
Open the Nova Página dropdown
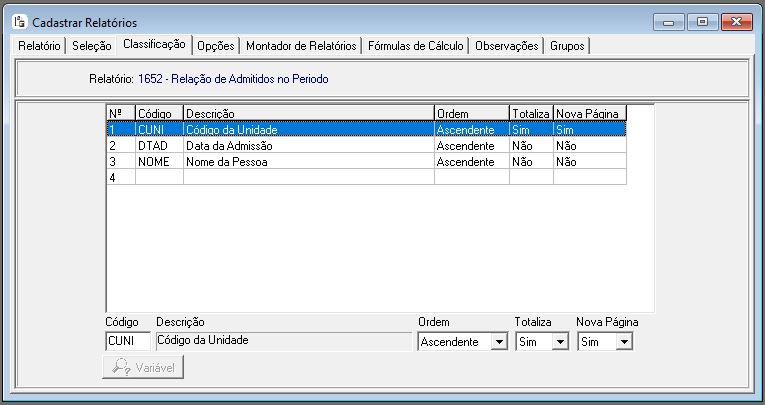[624, 342]
